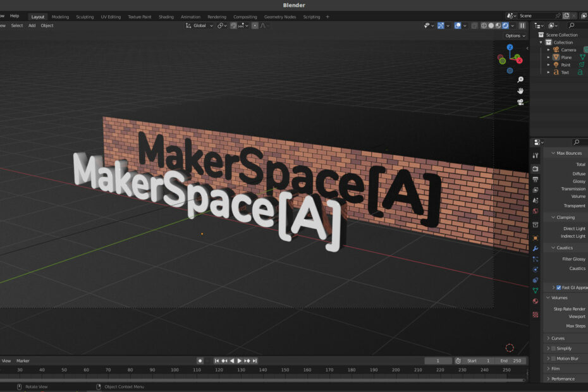Expand the Film panel
The image size is (588, 392).
[548, 369]
